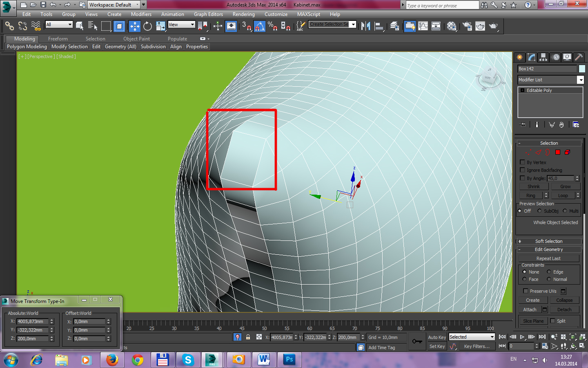Select the Face constraint radio
Screen dimensions: 588x368
point(524,279)
